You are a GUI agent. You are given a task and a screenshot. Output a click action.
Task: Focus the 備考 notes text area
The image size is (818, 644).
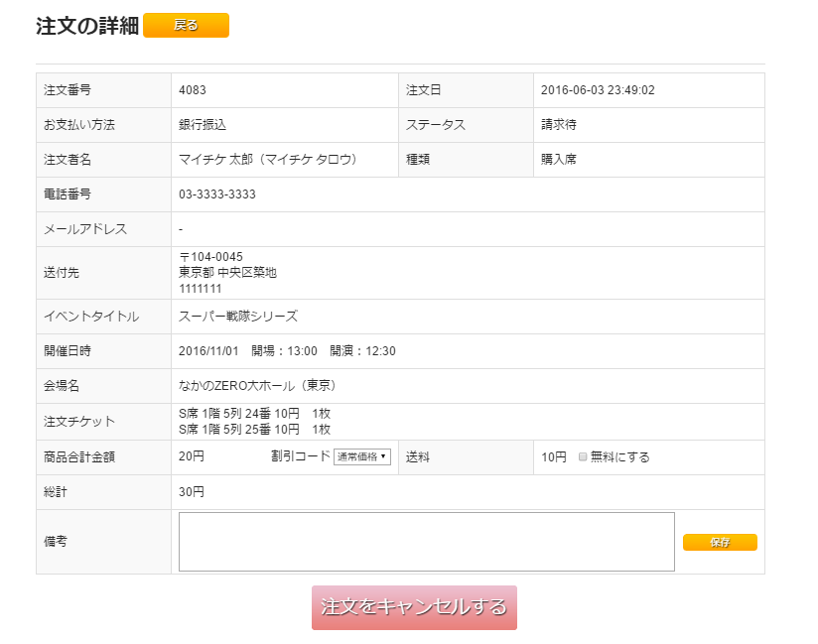[x=426, y=542]
